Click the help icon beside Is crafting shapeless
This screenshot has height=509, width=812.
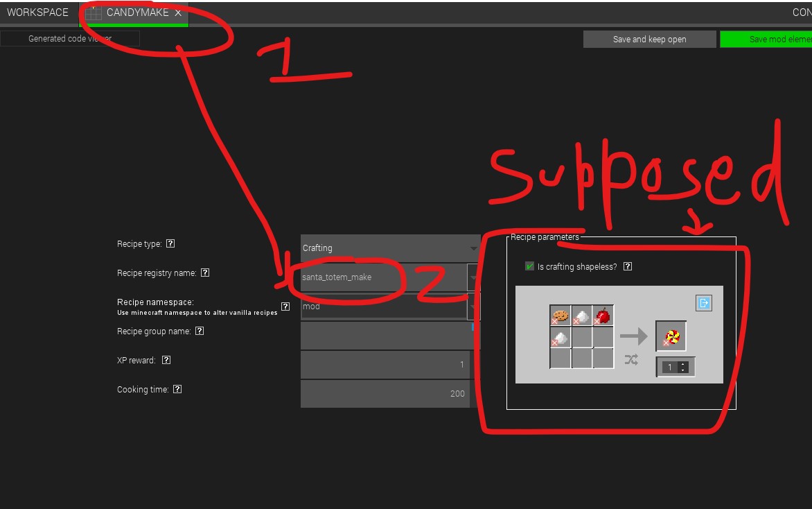(x=628, y=266)
